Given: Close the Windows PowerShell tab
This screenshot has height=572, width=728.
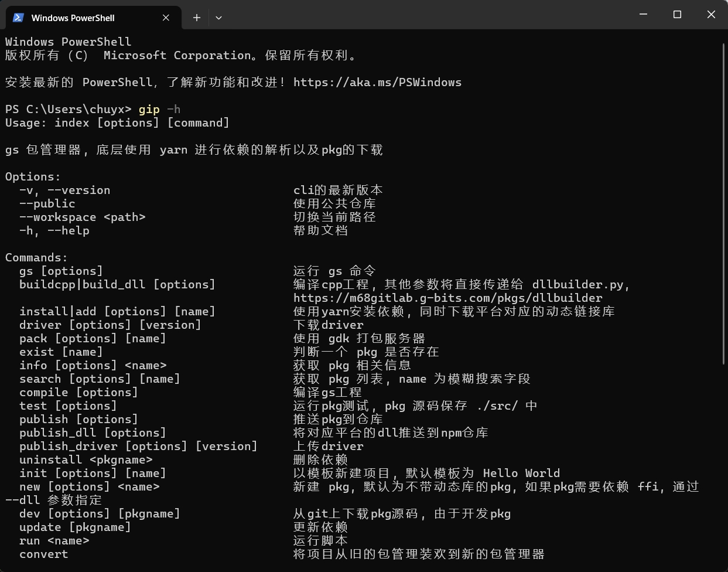Looking at the screenshot, I should pos(166,18).
